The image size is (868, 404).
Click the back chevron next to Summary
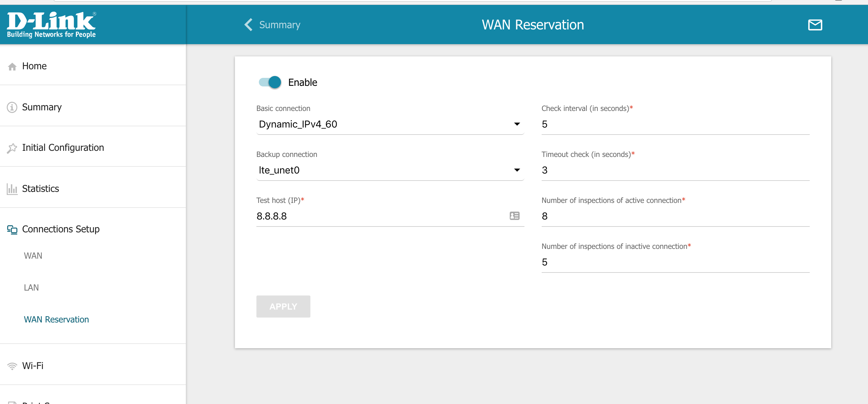point(248,25)
